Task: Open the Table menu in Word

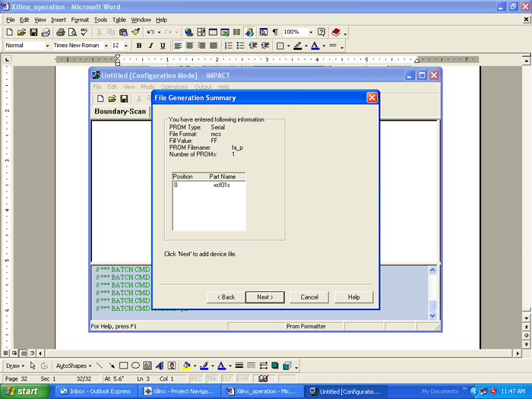Action: [x=119, y=20]
